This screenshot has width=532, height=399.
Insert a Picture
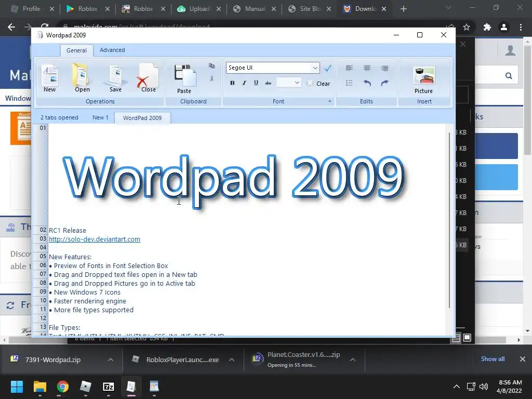(x=424, y=79)
